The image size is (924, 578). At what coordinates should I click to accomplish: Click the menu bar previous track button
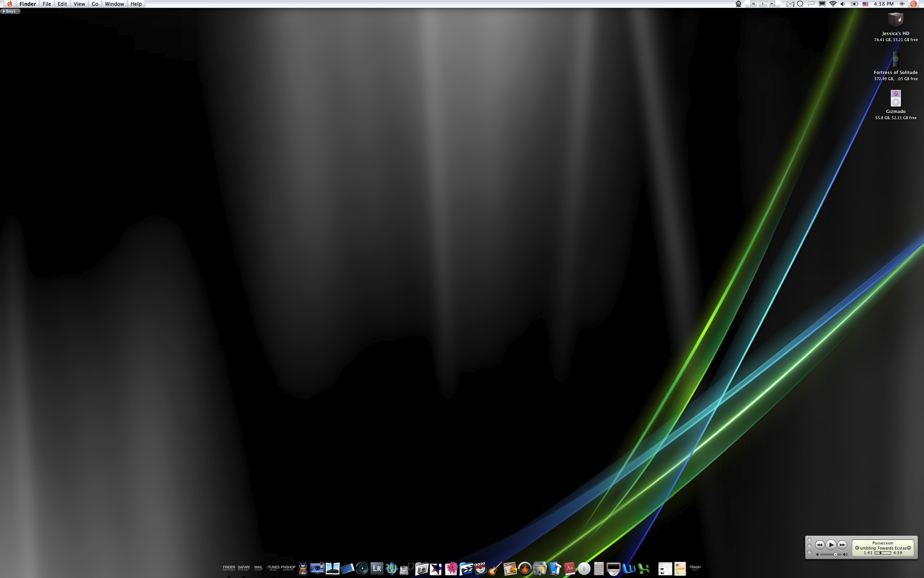pyautogui.click(x=753, y=4)
